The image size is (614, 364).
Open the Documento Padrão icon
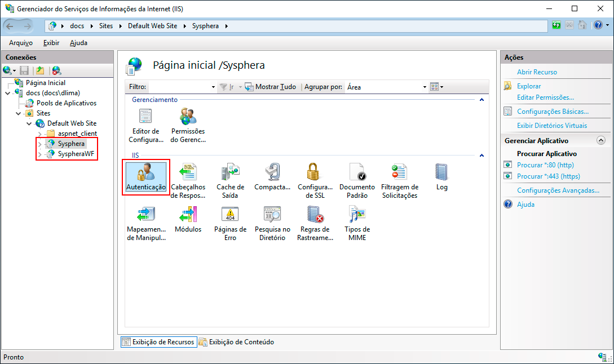pyautogui.click(x=357, y=172)
